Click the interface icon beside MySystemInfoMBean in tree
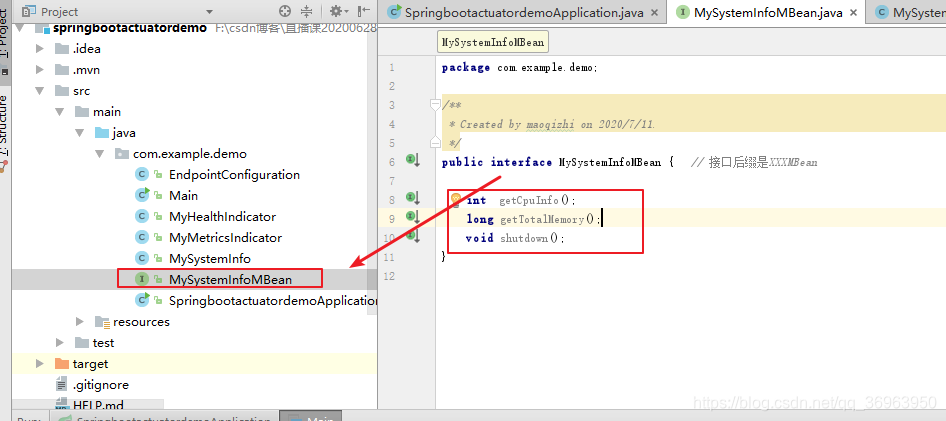Viewport: 946px width, 421px height. (x=142, y=279)
